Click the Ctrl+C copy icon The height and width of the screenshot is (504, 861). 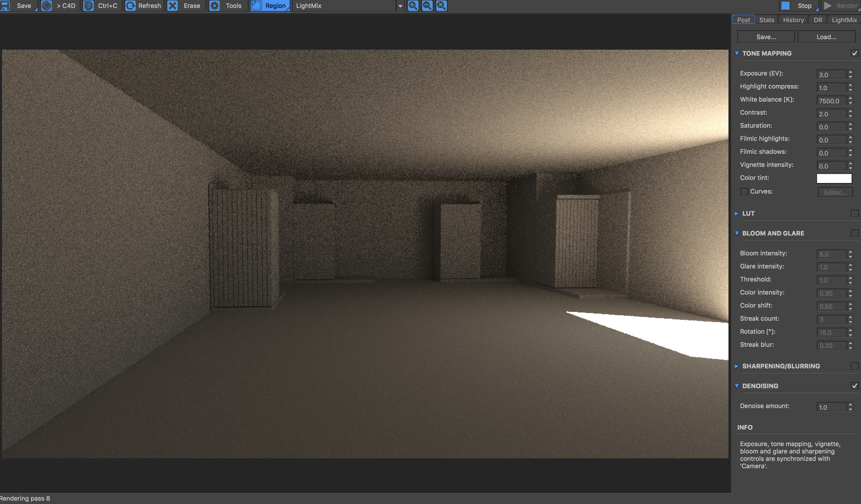point(89,5)
